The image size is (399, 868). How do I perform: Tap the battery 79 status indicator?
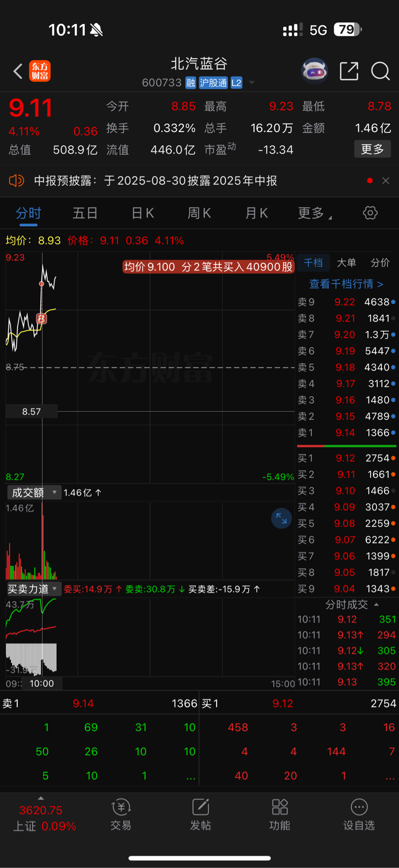pos(348,30)
